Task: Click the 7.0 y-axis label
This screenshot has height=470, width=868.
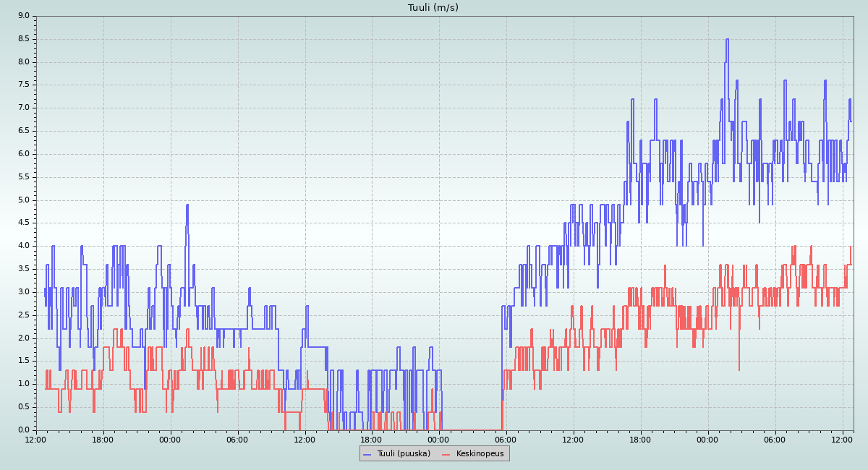Action: 24,108
